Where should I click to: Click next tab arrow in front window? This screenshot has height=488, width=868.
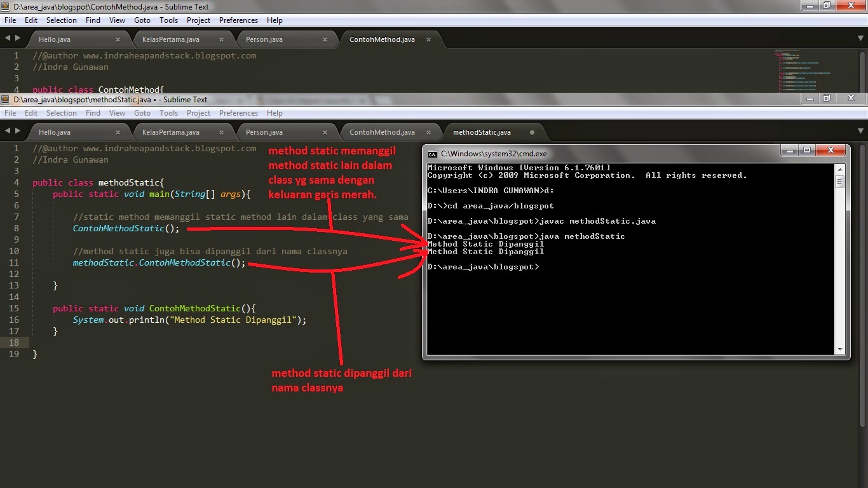coord(17,131)
